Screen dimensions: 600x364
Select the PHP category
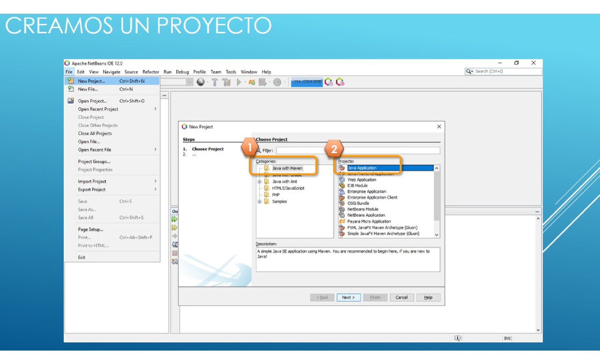tap(276, 195)
